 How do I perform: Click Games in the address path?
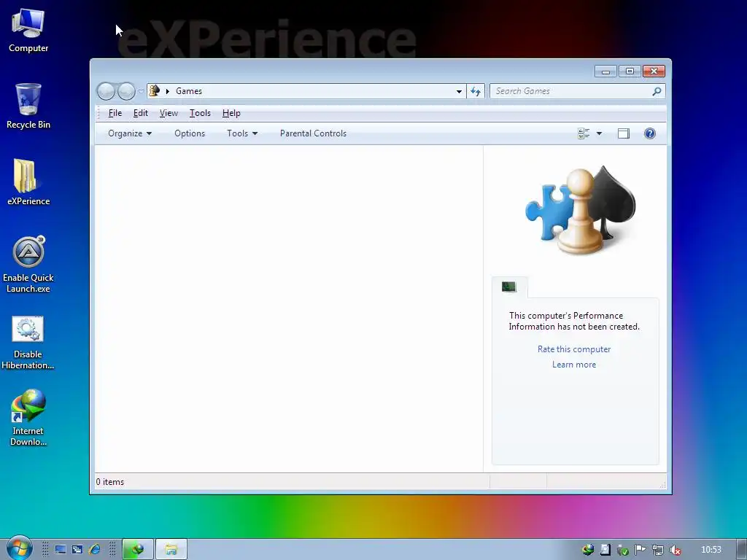[189, 91]
